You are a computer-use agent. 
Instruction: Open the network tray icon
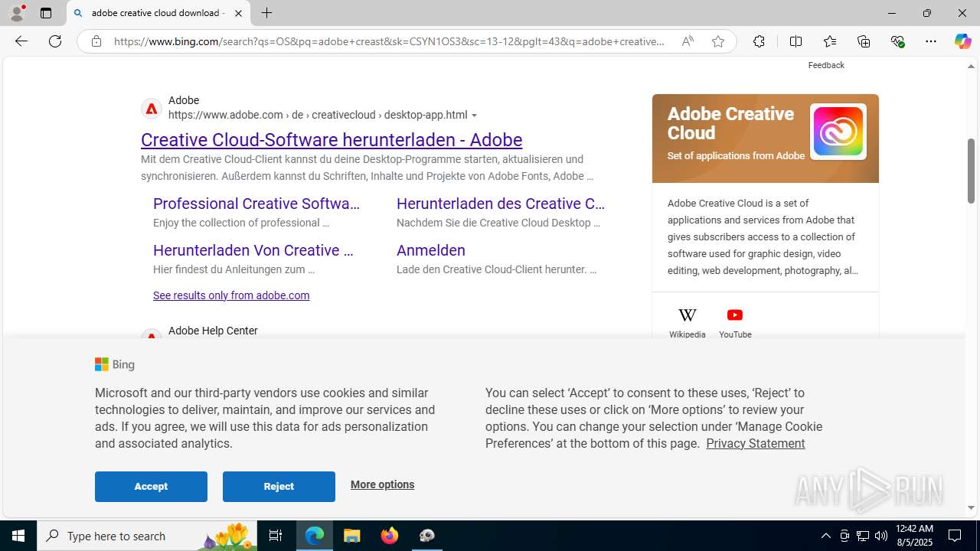[x=863, y=536]
